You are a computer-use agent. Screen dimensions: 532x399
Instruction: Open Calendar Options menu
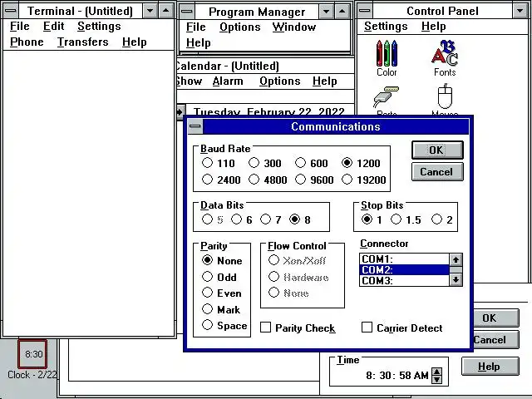pyautogui.click(x=280, y=81)
